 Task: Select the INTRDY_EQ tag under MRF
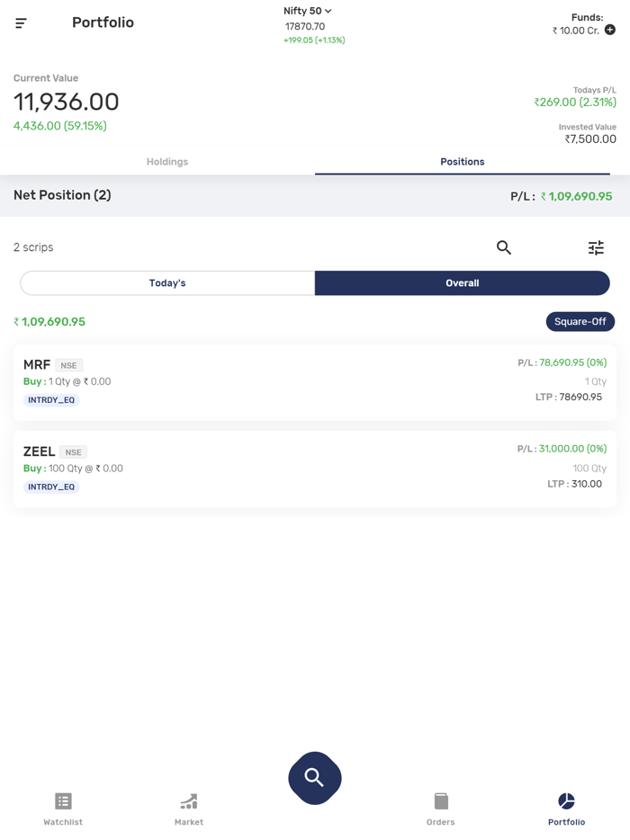coord(50,399)
